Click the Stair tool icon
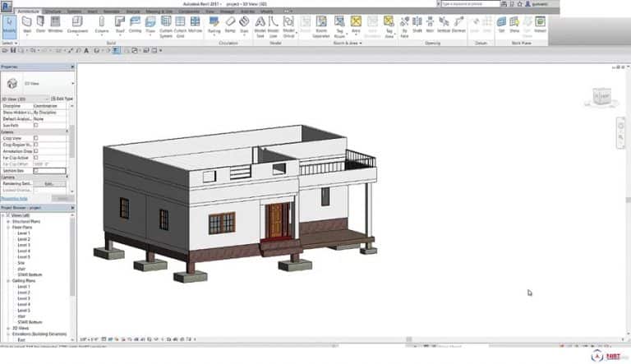 point(244,23)
